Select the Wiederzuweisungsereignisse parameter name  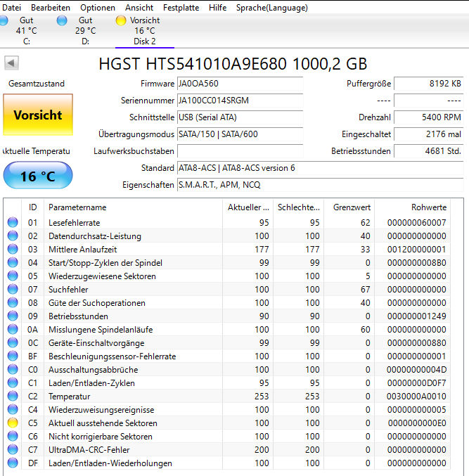pos(101,410)
